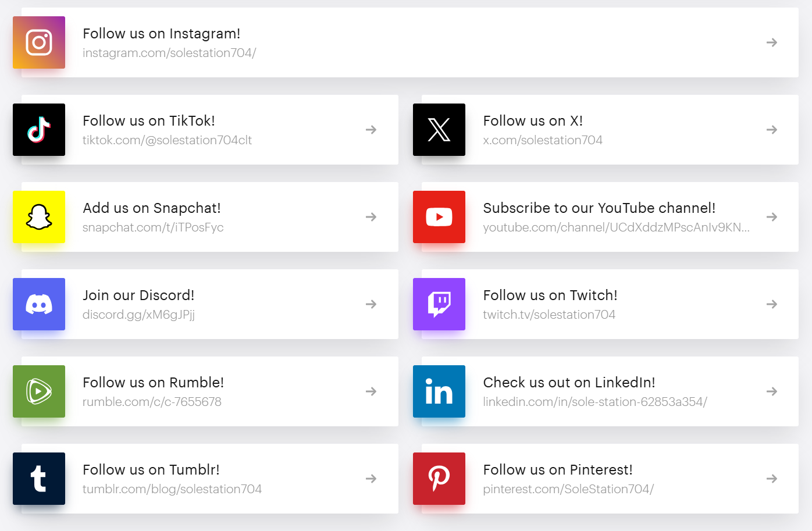Image resolution: width=812 pixels, height=531 pixels.
Task: Click the Pinterest logo icon
Action: [x=439, y=479]
